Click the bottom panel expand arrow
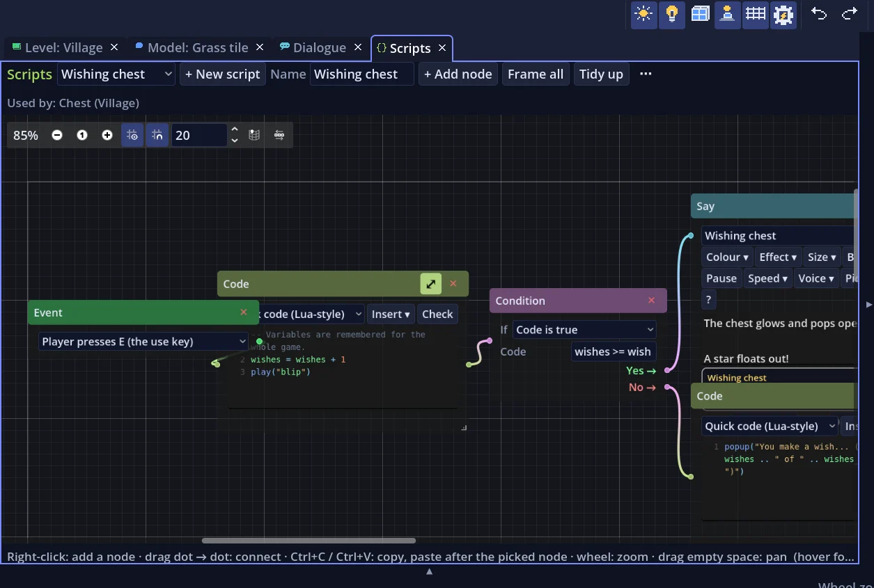 (430, 571)
